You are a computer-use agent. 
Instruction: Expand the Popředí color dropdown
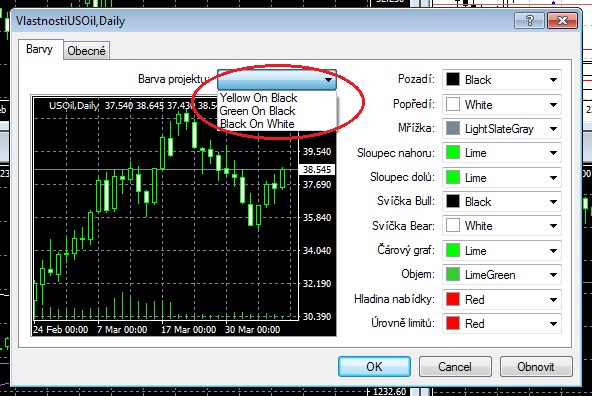pos(553,105)
